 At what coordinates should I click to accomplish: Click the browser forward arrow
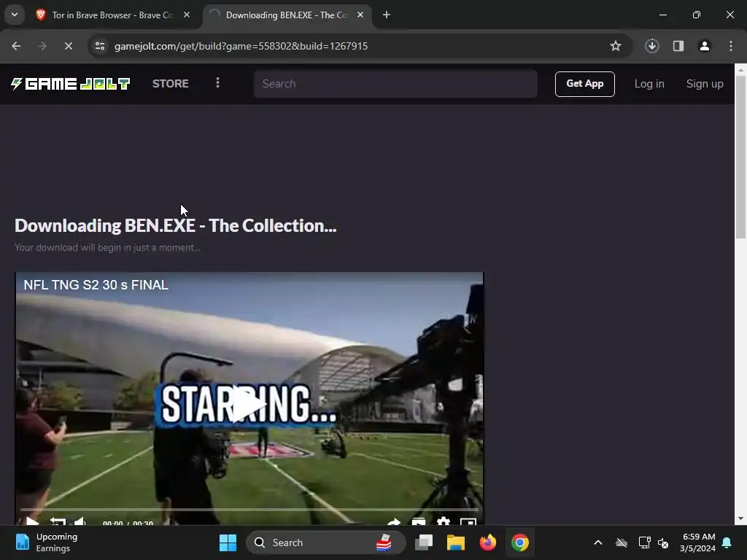pyautogui.click(x=42, y=46)
